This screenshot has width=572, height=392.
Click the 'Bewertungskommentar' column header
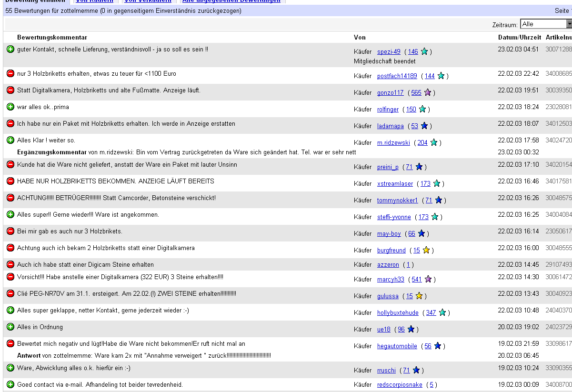pyautogui.click(x=52, y=37)
